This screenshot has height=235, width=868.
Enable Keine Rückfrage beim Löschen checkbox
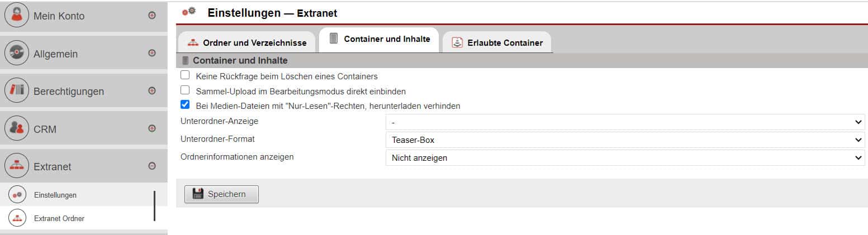[x=185, y=75]
